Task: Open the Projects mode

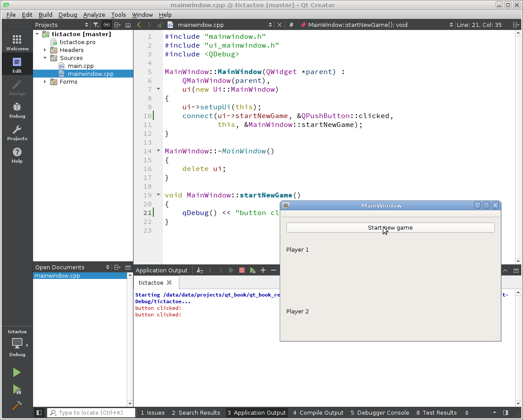Action: 17,133
